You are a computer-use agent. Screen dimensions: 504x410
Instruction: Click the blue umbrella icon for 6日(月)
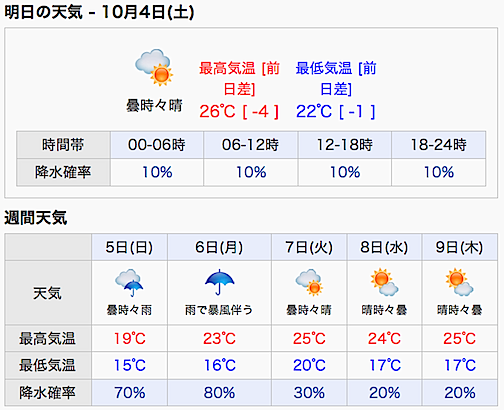[x=219, y=282]
